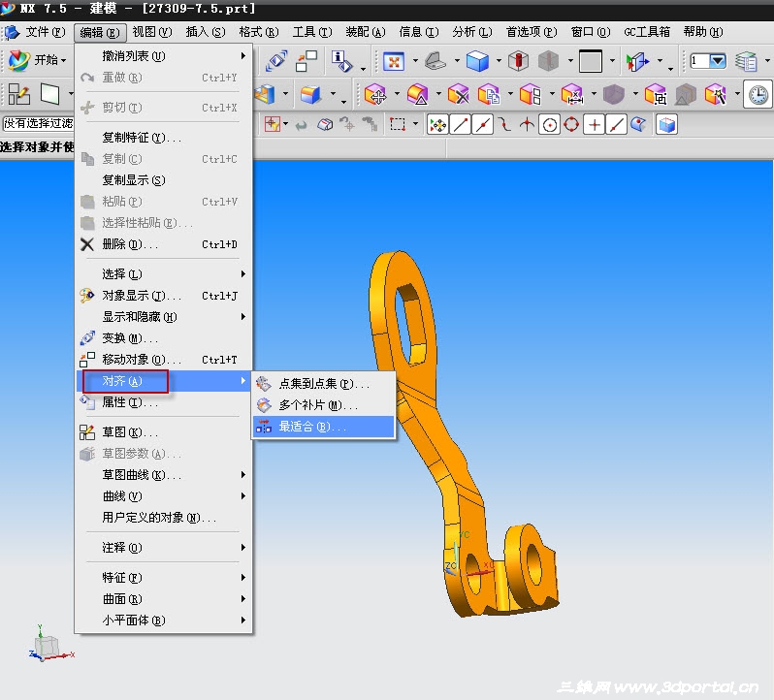Toggle Enable Snap Point button
Viewport: 774px width, 700px height.
[437, 124]
